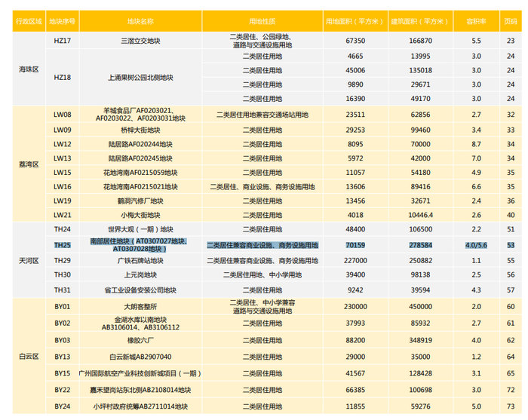
Task: Select plot code LW21
Action: (63, 215)
